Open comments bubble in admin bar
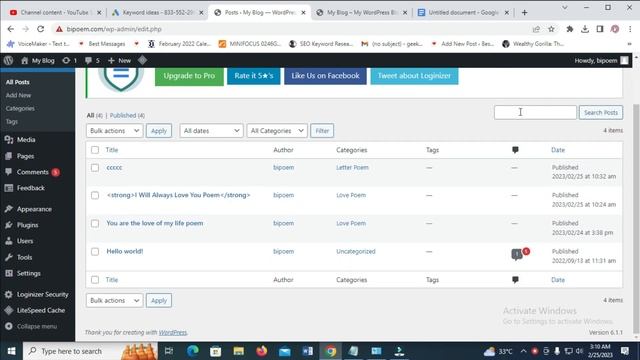This screenshot has width=640, height=360. pos(89,60)
